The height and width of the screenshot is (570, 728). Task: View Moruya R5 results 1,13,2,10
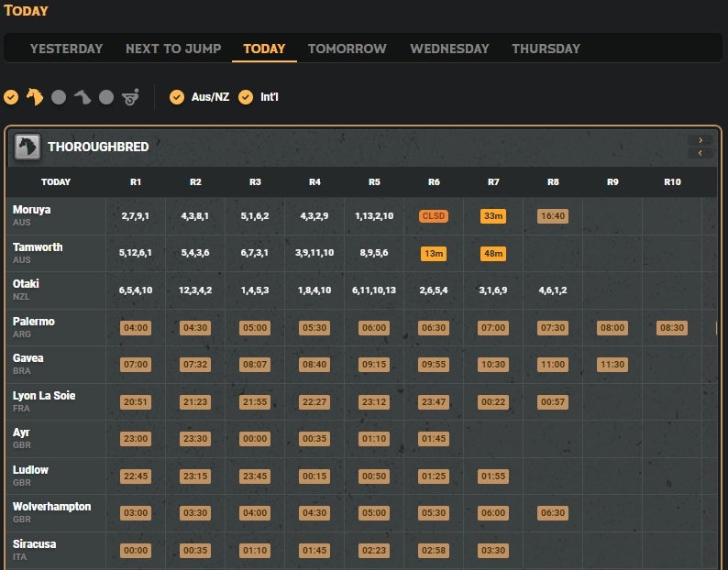tap(374, 216)
